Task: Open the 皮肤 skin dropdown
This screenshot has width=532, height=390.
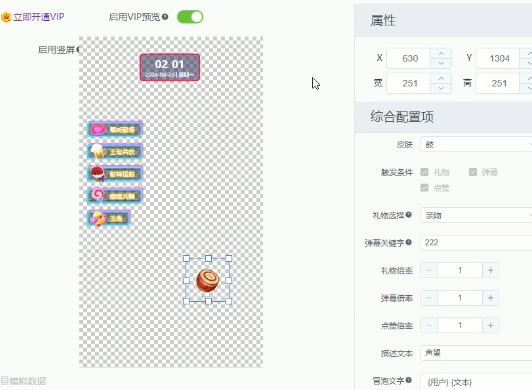Action: [476, 145]
